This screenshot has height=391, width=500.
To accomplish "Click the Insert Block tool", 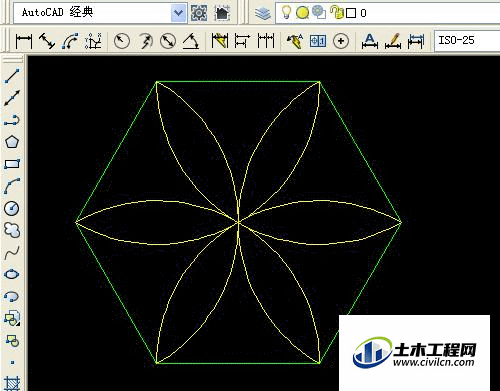I will [12, 318].
